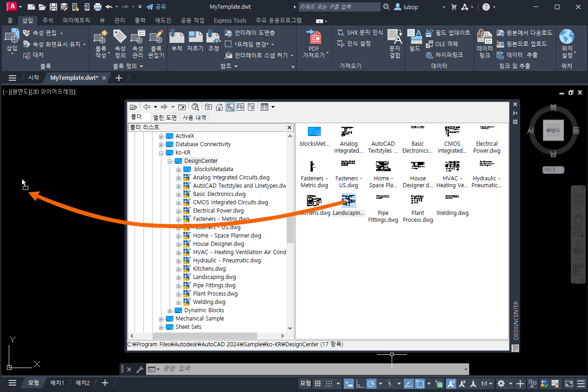Open the DesignCenter Search tool
The image size is (588, 392).
tap(195, 107)
